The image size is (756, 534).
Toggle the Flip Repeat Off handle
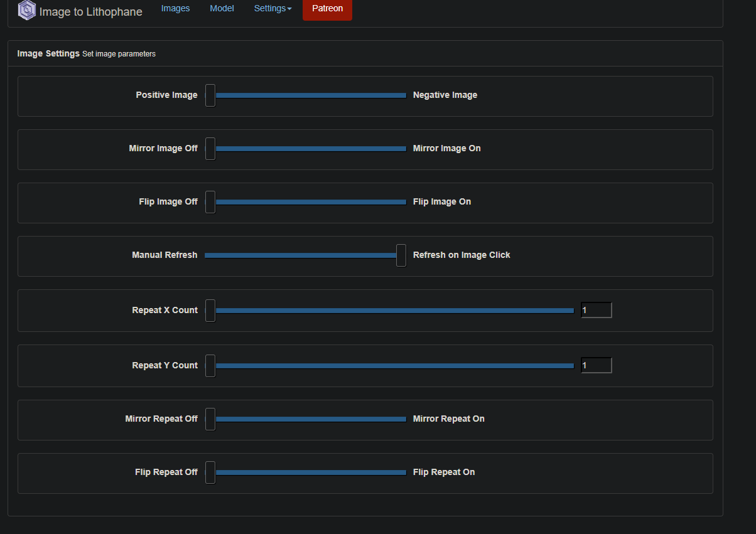(210, 473)
